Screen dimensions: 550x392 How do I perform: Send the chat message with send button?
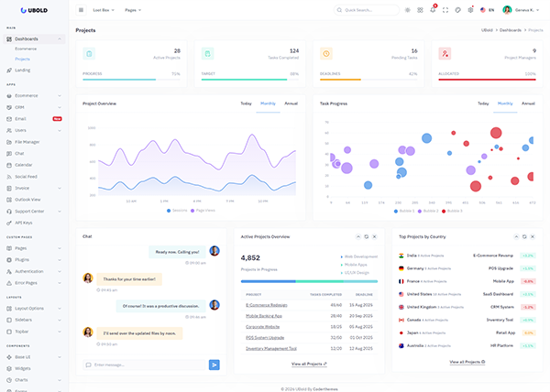214,365
